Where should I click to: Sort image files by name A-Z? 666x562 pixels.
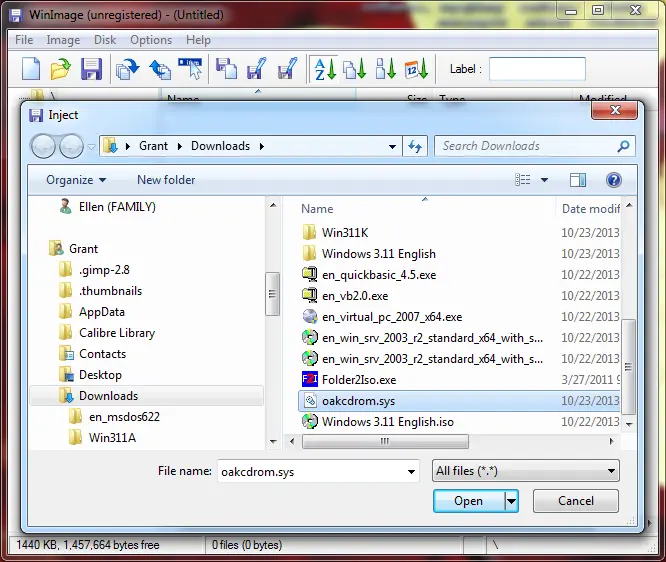(325, 68)
